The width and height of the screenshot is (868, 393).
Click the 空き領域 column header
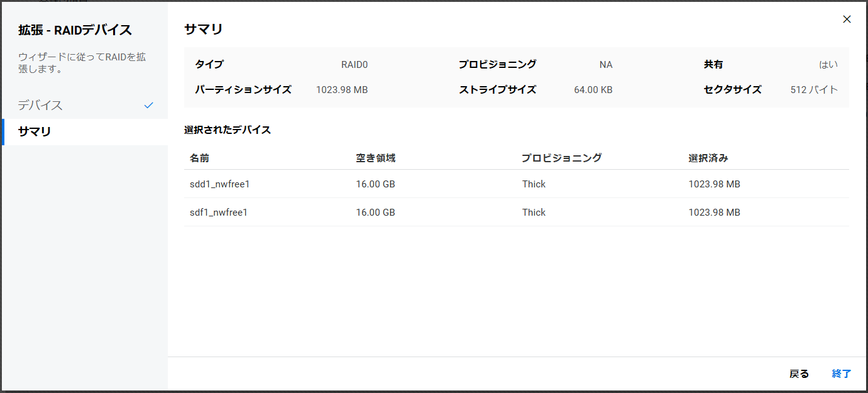[x=375, y=158]
